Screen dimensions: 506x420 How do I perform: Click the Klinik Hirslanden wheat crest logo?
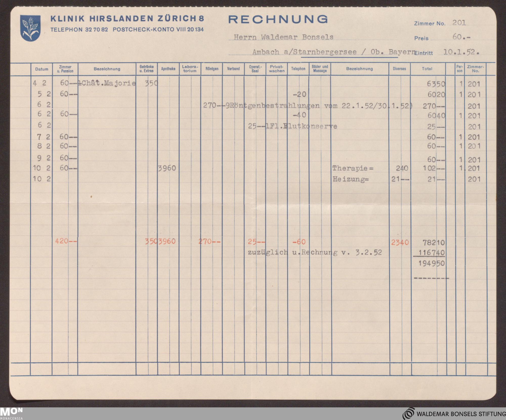[x=30, y=28]
